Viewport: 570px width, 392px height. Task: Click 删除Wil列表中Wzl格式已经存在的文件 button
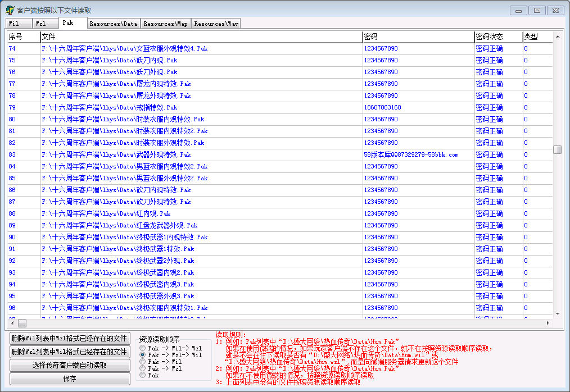click(70, 338)
